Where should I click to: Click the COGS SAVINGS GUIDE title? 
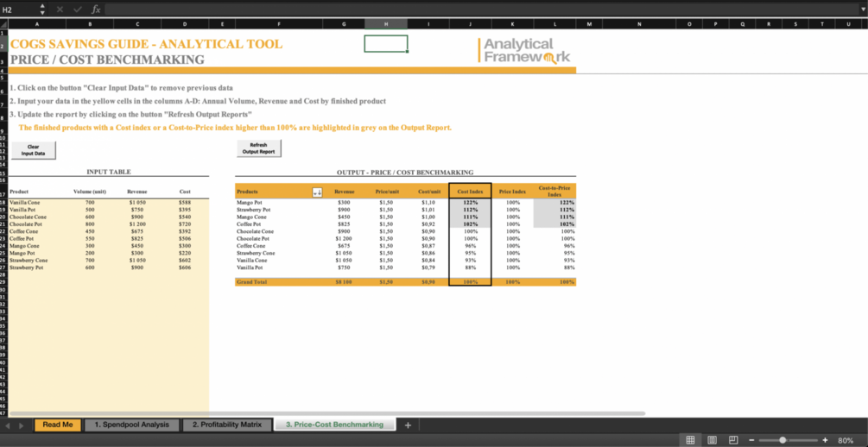coord(146,44)
